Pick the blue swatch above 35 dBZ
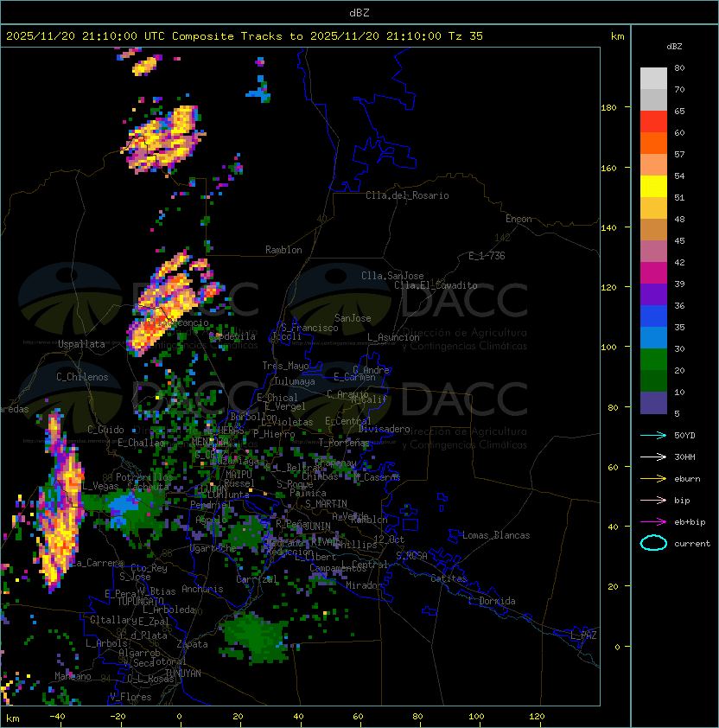This screenshot has height=728, width=719. point(653,316)
